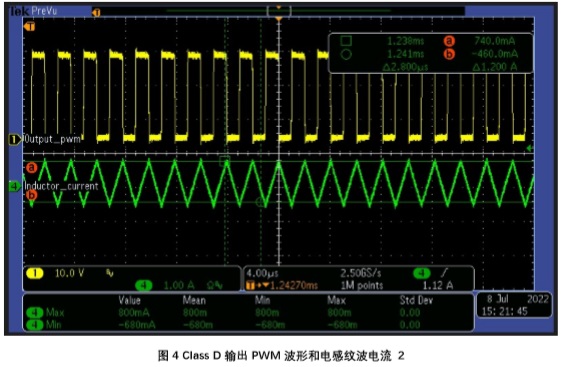Click the channel 1 ground marker on the left edge
This screenshot has width=561, height=367.
[x=14, y=139]
